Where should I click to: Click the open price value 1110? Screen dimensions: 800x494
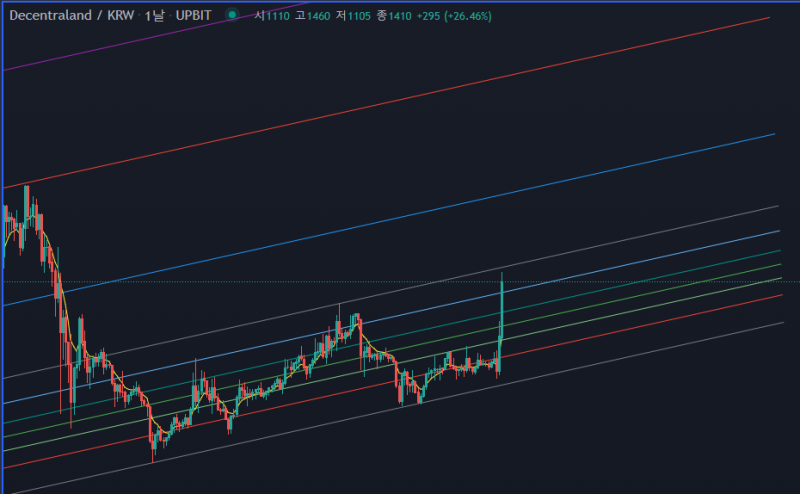click(278, 16)
